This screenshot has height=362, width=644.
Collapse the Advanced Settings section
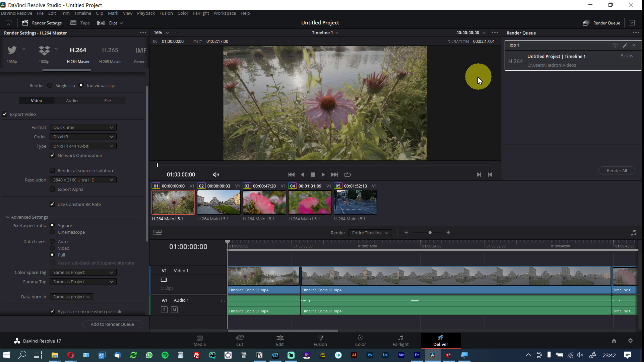click(x=8, y=217)
